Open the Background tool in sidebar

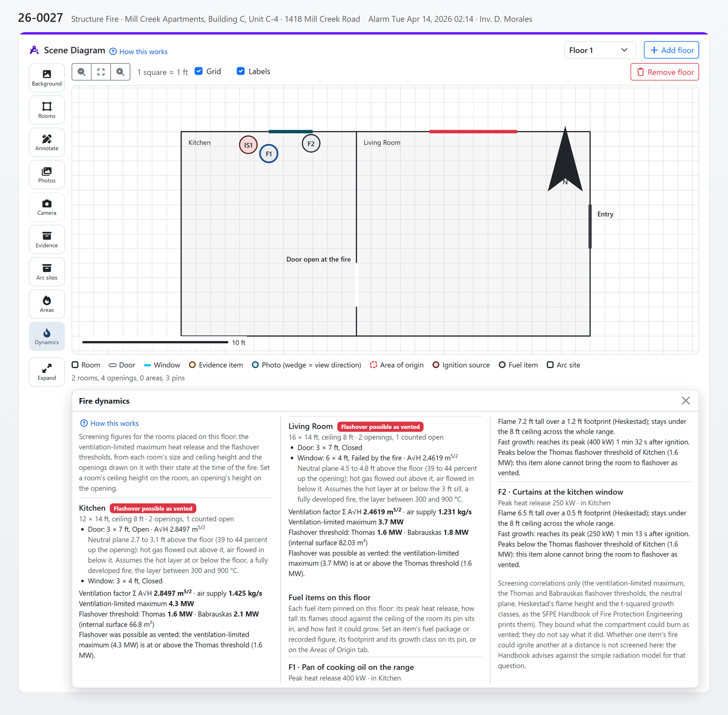(47, 78)
